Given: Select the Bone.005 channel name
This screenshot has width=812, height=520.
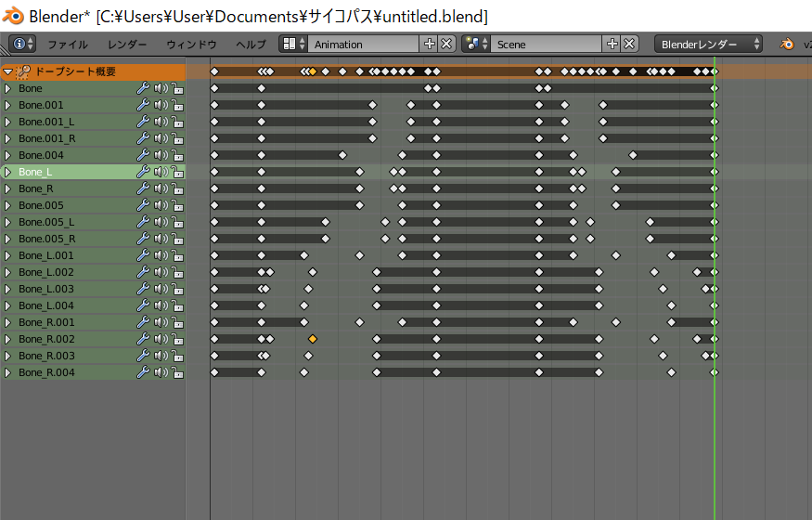Looking at the screenshot, I should click(x=41, y=205).
